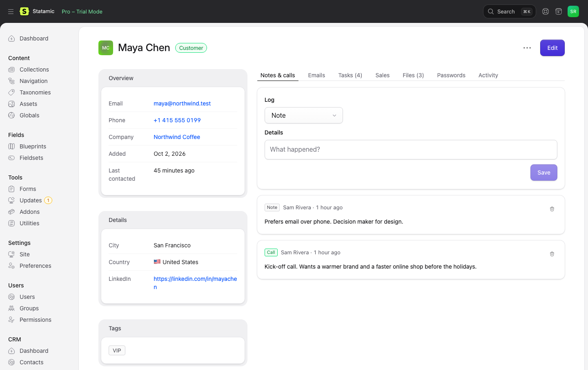Click the Assets sidebar icon
Viewport: 588px width, 370px height.
point(11,104)
